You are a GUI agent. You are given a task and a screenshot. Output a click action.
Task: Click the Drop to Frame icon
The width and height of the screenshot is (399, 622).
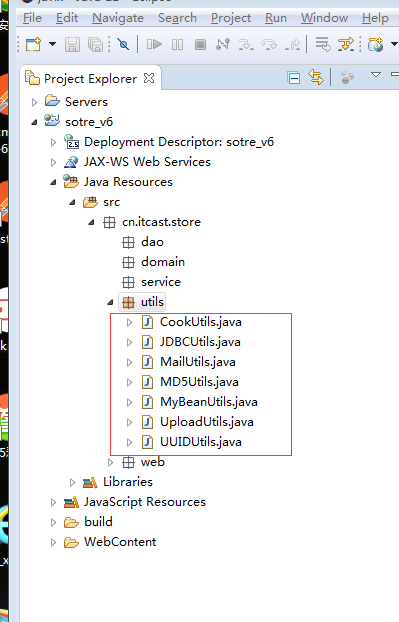tap(323, 44)
